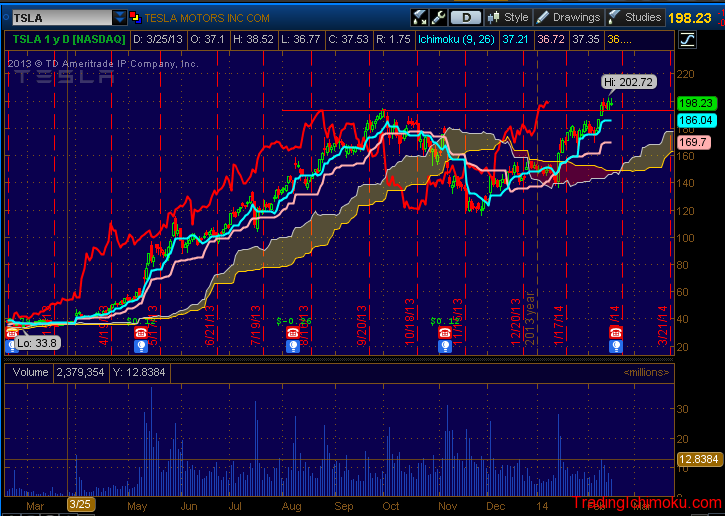Click the 3/25 date marker on time axis
The width and height of the screenshot is (725, 516).
point(81,505)
